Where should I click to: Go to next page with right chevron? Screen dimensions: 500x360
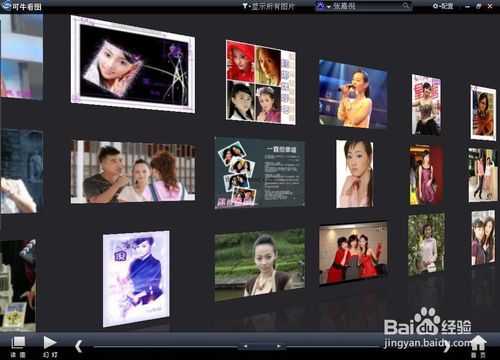point(447,347)
